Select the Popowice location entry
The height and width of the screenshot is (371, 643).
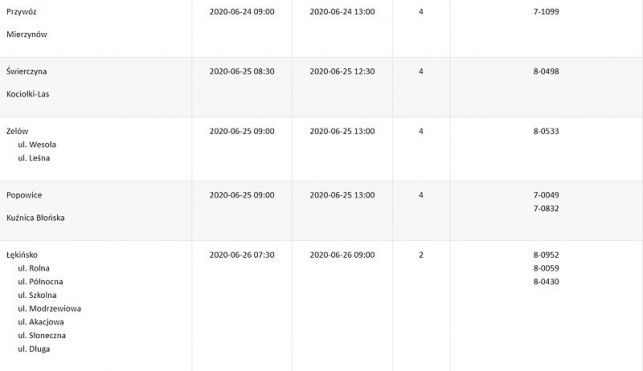point(24,195)
